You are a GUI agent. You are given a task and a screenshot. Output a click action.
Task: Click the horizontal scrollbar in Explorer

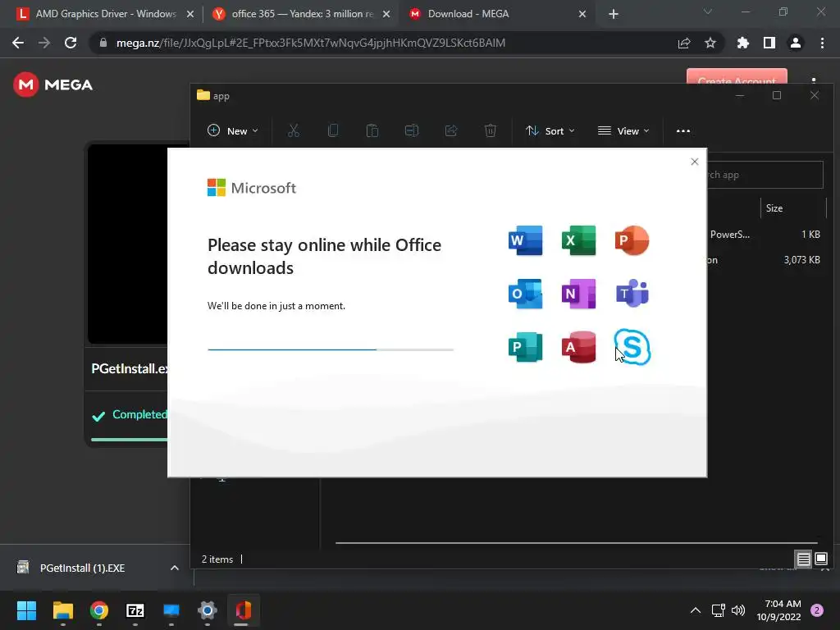577,543
